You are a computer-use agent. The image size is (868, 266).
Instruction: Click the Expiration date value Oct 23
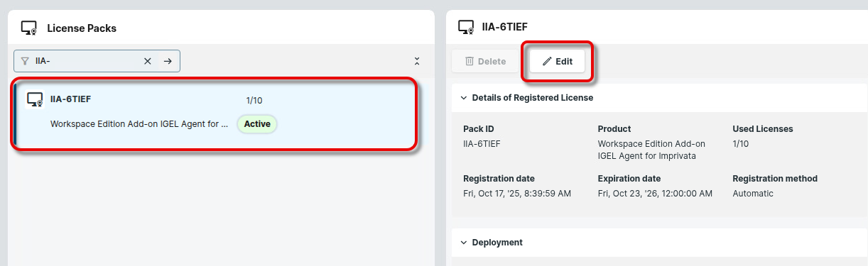(655, 193)
